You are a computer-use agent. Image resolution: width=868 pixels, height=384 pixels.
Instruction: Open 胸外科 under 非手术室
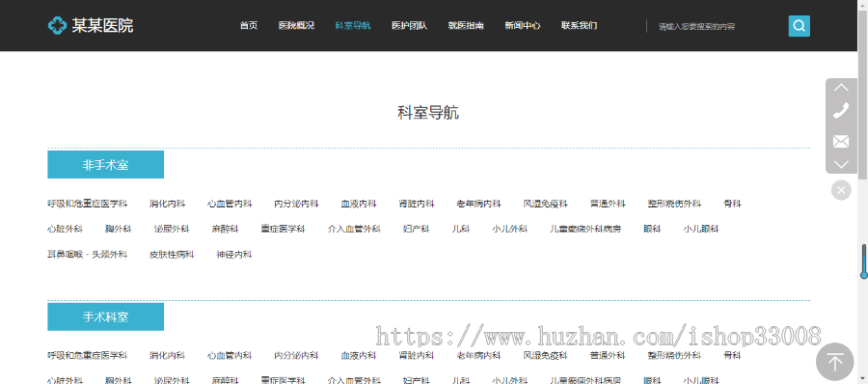pyautogui.click(x=119, y=229)
